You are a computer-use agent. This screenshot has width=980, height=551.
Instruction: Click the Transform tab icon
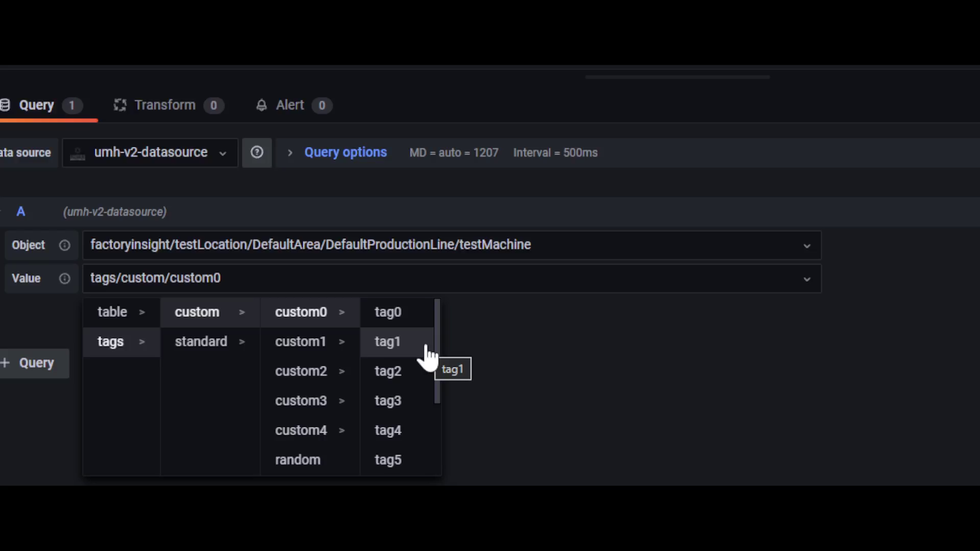120,105
